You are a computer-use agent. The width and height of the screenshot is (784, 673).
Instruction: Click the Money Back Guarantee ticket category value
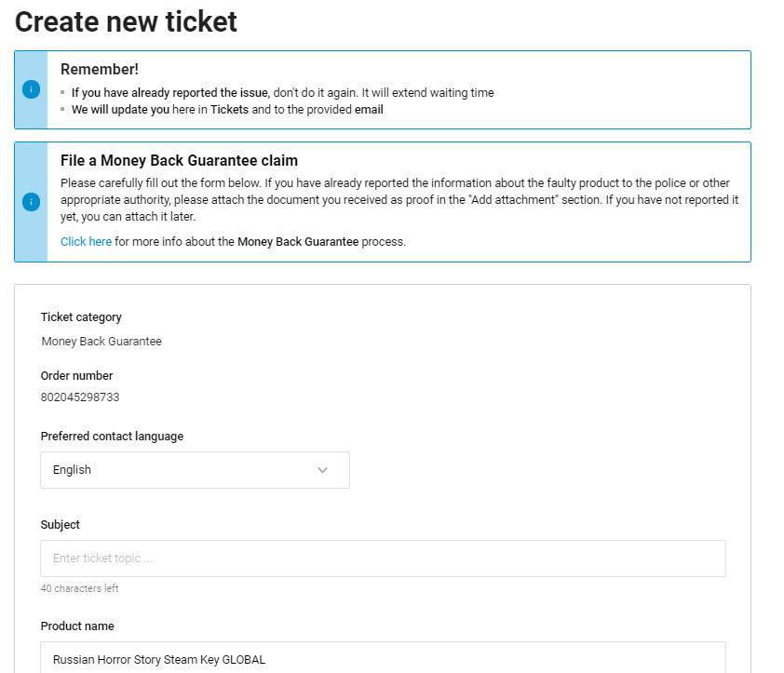101,342
